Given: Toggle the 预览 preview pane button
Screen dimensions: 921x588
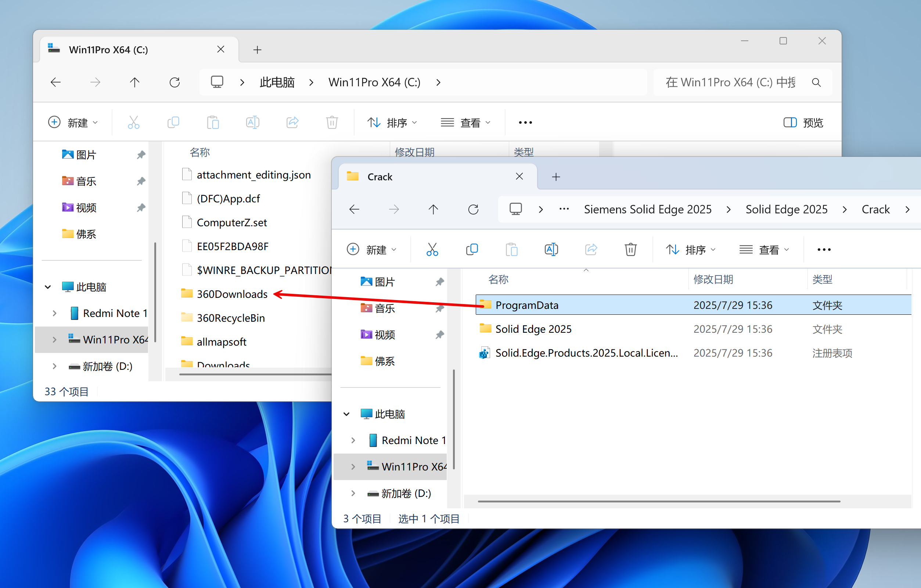Looking at the screenshot, I should [803, 123].
